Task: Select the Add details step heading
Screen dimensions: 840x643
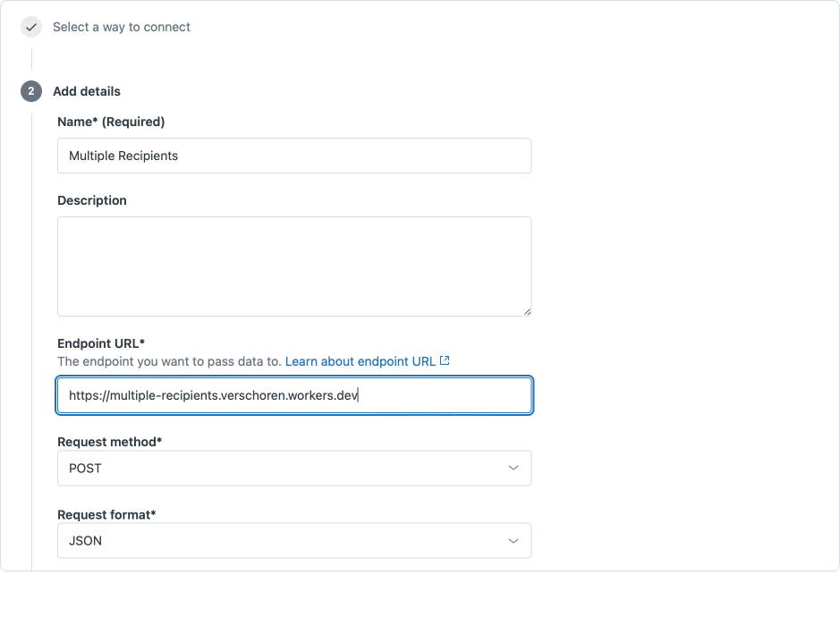Action: click(87, 91)
